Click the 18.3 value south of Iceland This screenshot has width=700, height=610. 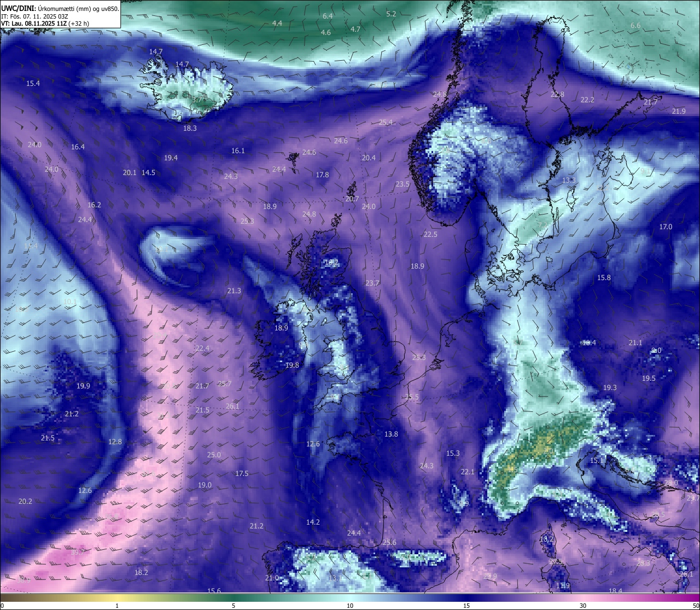[x=190, y=129]
